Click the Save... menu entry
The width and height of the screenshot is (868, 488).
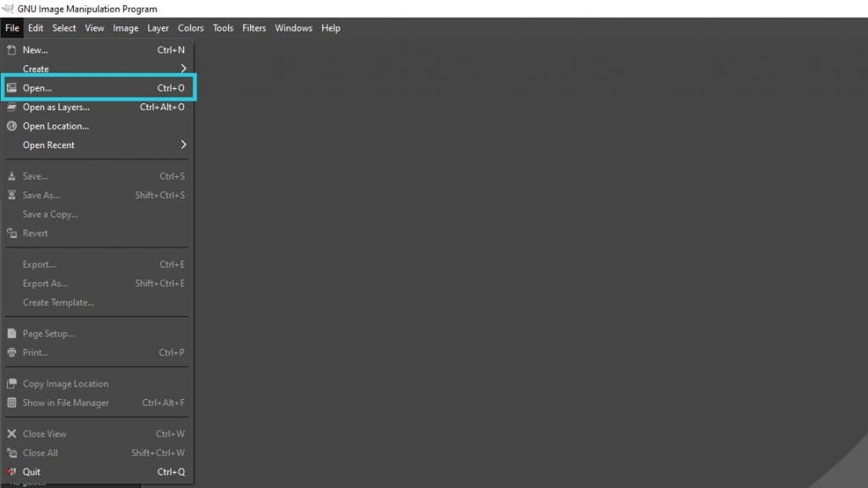97,176
